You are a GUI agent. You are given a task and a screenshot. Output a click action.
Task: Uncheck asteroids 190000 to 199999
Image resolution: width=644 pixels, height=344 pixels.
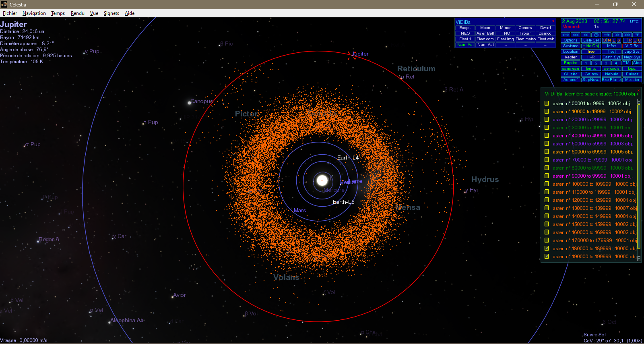point(547,256)
